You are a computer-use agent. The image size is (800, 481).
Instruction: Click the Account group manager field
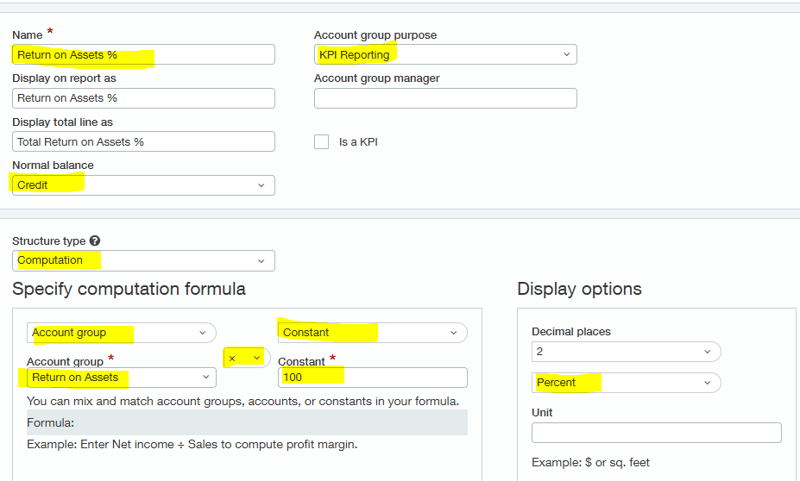coord(445,98)
